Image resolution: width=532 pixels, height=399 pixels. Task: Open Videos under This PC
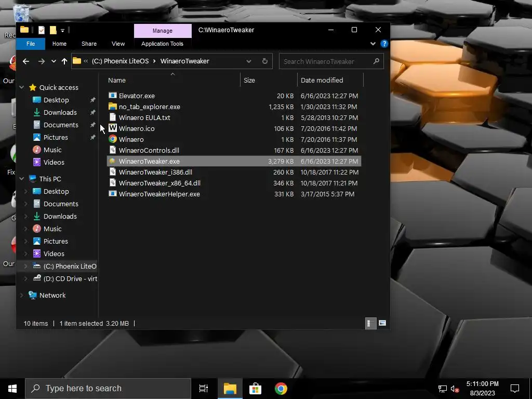pyautogui.click(x=54, y=254)
